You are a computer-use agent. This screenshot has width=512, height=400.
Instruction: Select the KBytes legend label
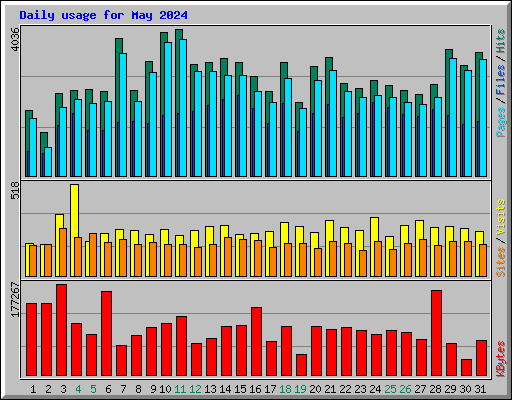click(501, 359)
